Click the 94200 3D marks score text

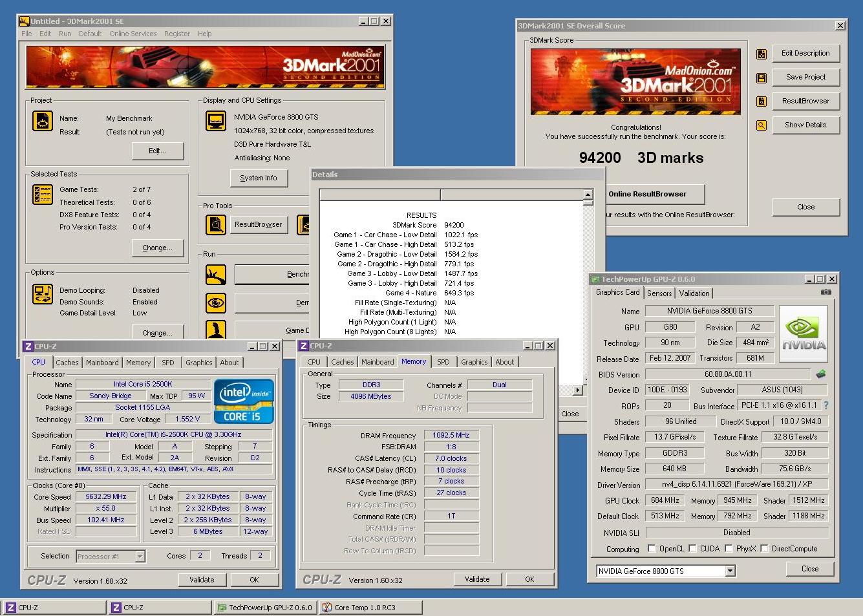(x=641, y=158)
